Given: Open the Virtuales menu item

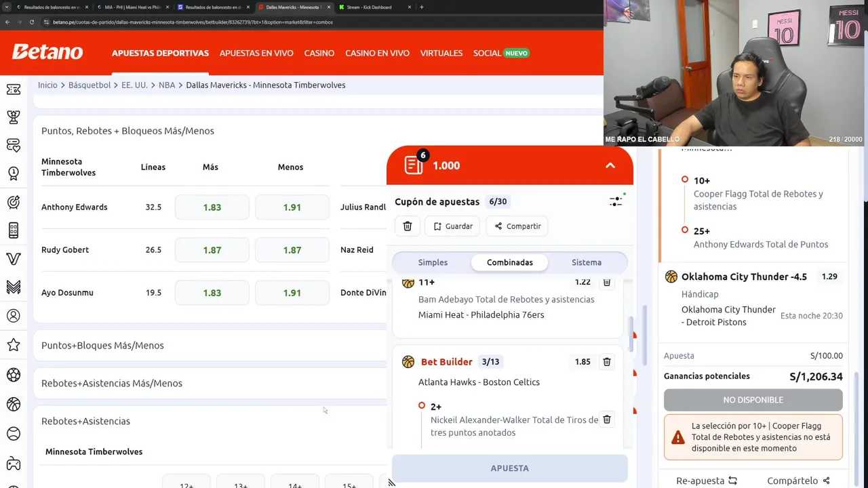Looking at the screenshot, I should pyautogui.click(x=441, y=53).
